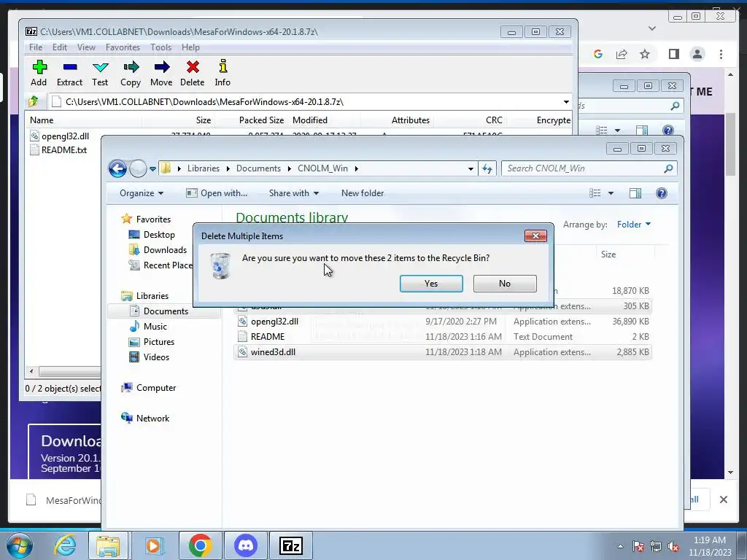Confirm deletion with the Yes button
This screenshot has height=560, width=747.
pos(431,284)
